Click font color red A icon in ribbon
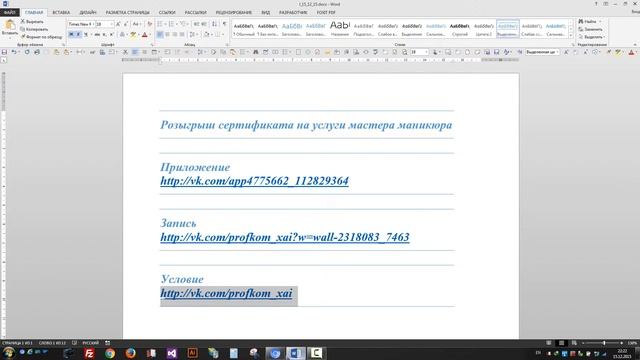This screenshot has width=640, height=360. pyautogui.click(x=144, y=35)
